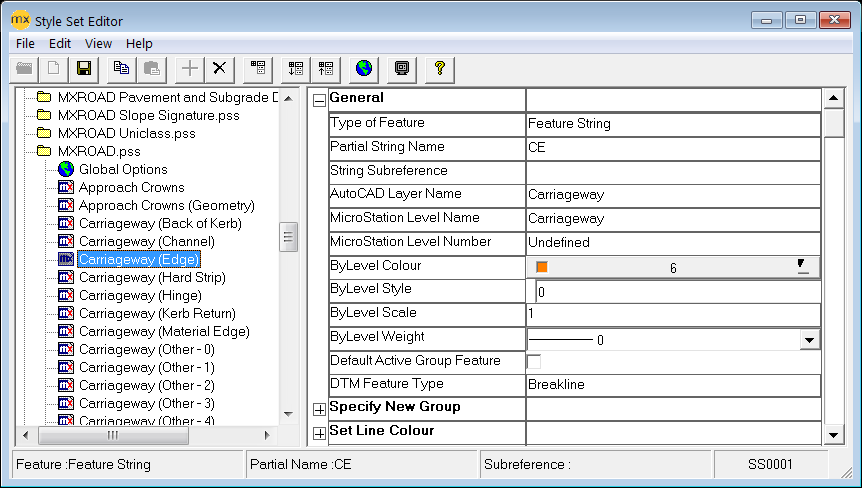Open the ByLevel Colour dropdown
This screenshot has width=862, height=488.
[803, 267]
